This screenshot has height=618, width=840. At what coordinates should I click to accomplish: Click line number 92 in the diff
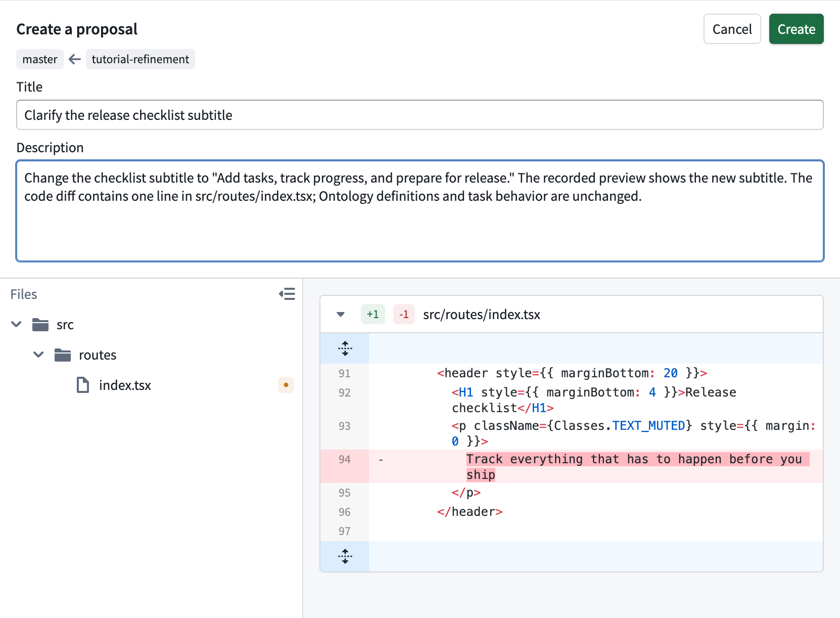coord(345,392)
